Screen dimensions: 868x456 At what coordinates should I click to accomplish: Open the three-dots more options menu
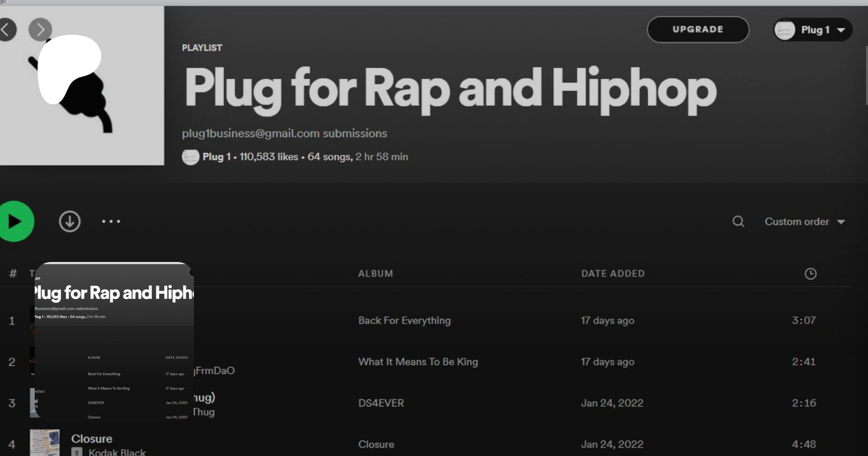pos(111,221)
